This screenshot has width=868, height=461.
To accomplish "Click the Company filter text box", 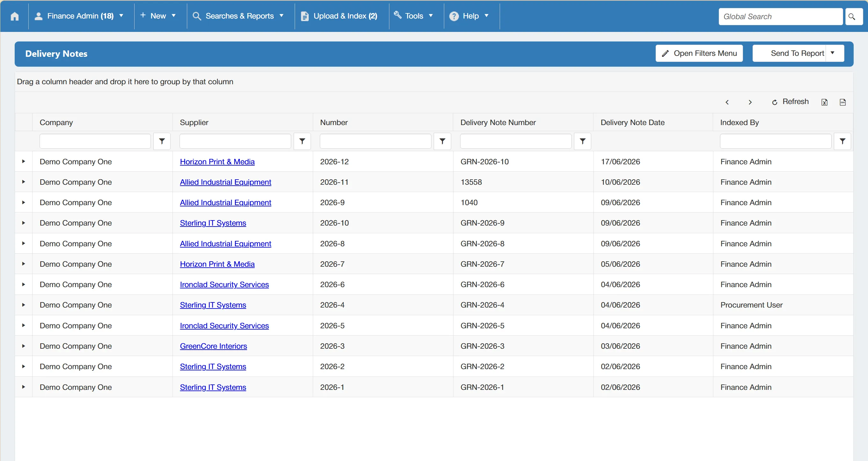I will (95, 141).
